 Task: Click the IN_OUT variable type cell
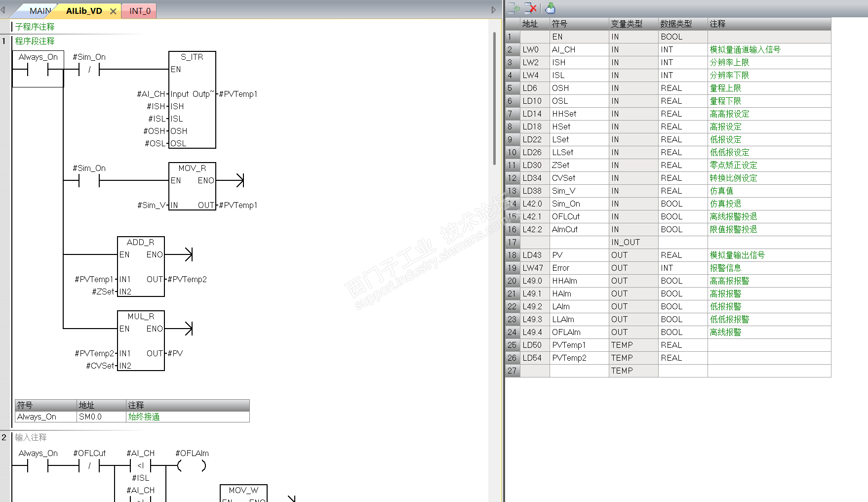[633, 242]
